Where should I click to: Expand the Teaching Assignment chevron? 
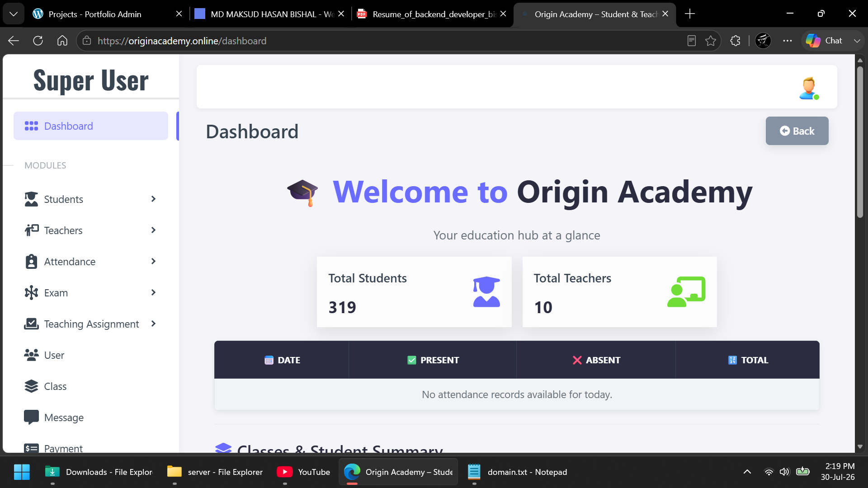[x=153, y=324]
